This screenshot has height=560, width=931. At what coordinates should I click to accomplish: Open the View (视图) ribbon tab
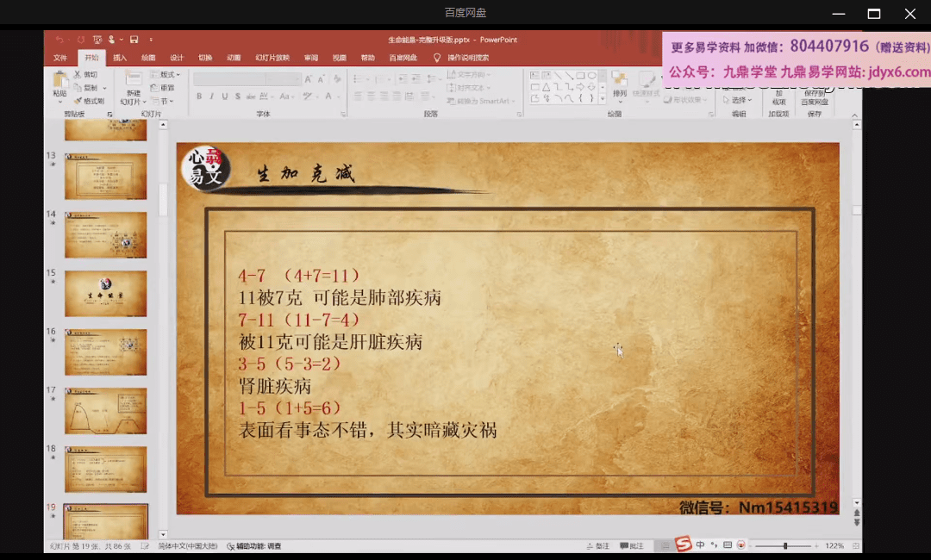tap(339, 57)
